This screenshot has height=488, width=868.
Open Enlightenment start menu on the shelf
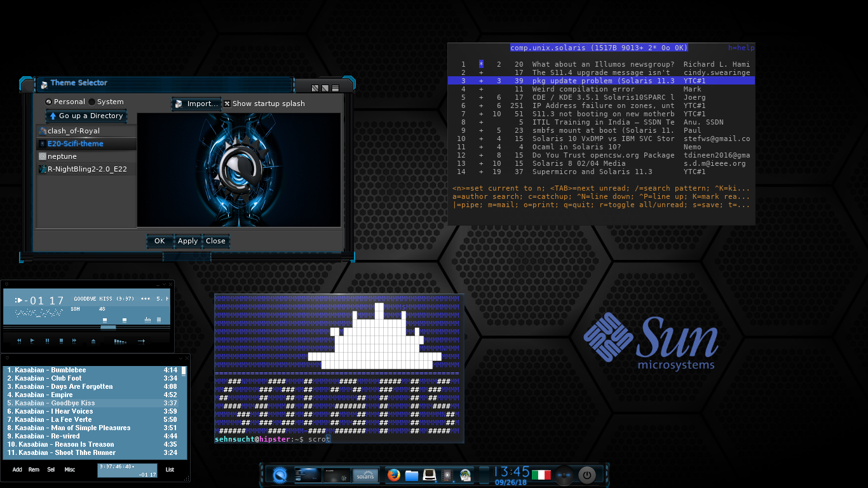pyautogui.click(x=280, y=475)
